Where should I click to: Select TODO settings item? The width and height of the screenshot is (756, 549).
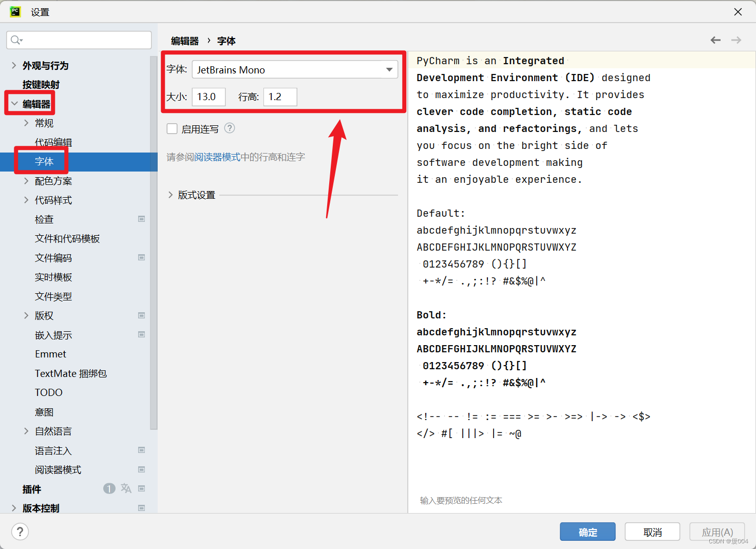point(49,393)
